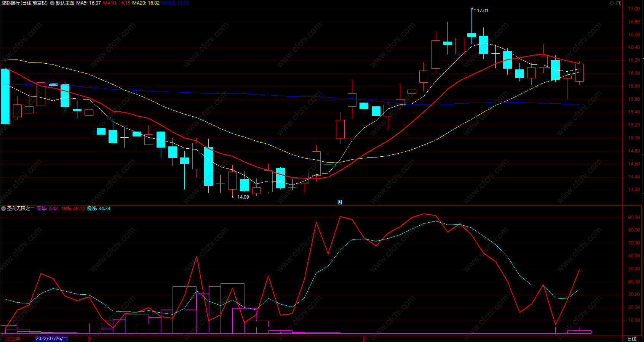This screenshot has height=342, width=644.
Task: Click the first large cyan candlestick at left
Action: (5, 96)
